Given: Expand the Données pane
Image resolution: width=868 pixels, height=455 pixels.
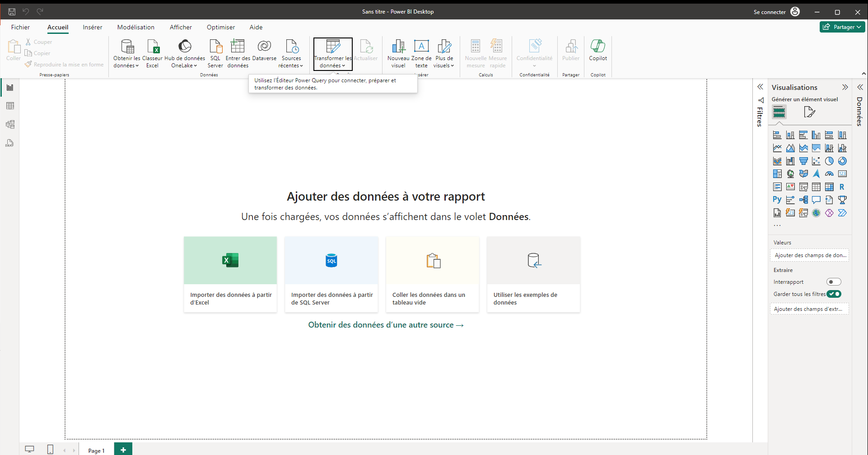Looking at the screenshot, I should pos(860,87).
